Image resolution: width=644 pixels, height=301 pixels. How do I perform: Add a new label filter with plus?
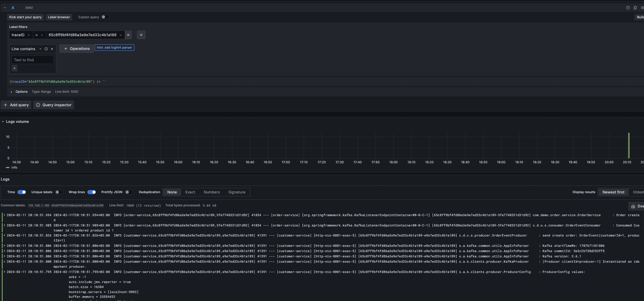point(141,35)
